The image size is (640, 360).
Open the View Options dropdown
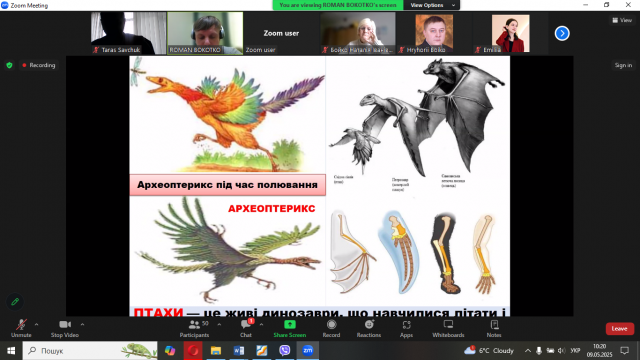pyautogui.click(x=431, y=5)
